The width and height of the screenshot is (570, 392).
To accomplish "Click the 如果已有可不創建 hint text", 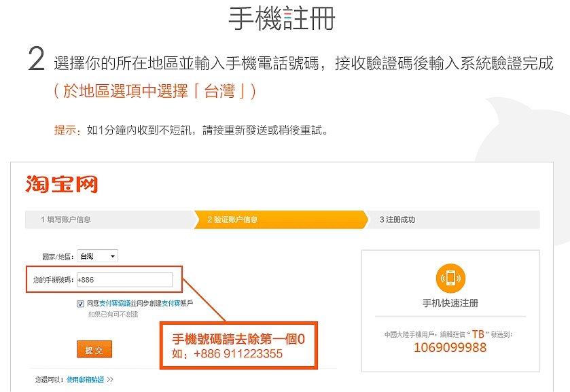I will pos(113,314).
